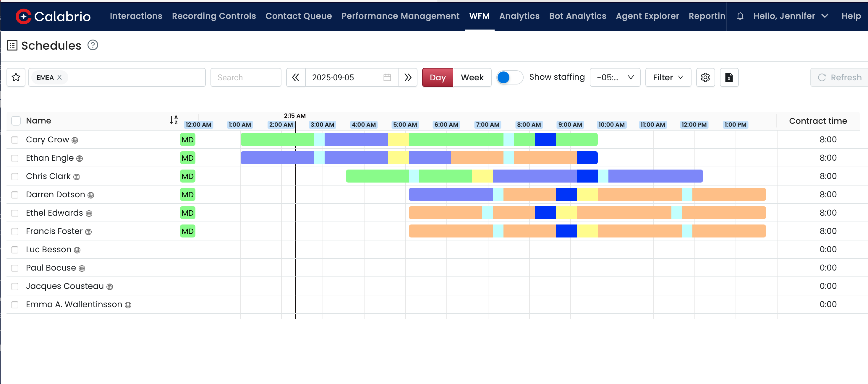Open schedule settings gear icon
Viewport: 868px width, 384px height.
coord(705,77)
